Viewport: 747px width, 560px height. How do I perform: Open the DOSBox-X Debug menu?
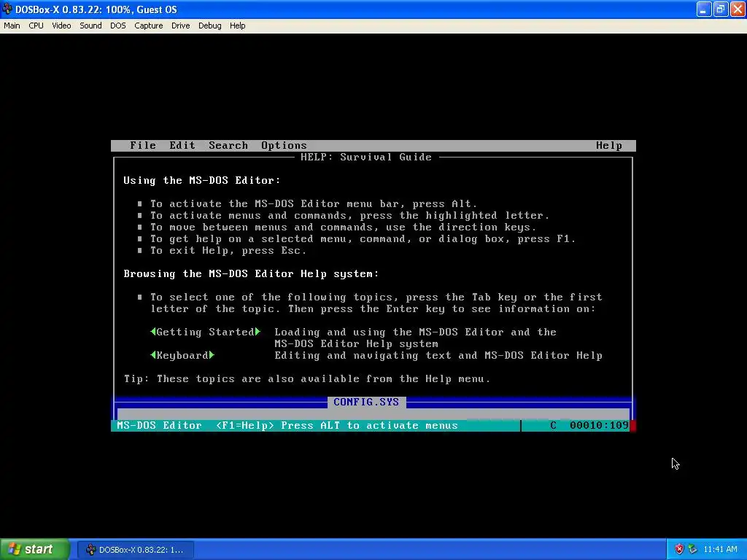[x=209, y=26]
